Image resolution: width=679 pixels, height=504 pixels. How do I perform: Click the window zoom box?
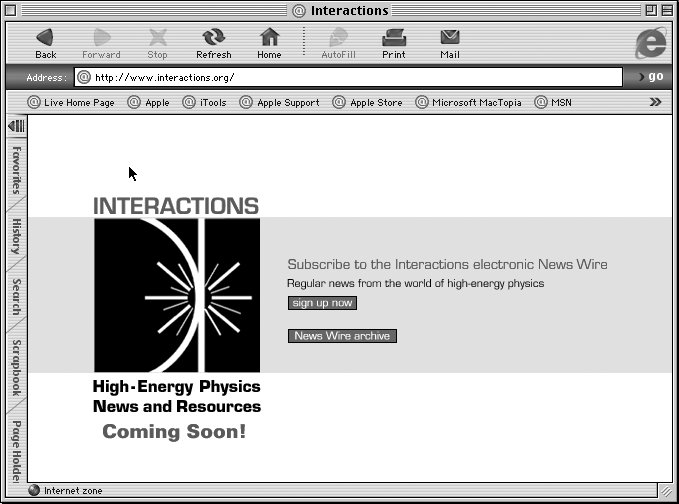click(651, 10)
